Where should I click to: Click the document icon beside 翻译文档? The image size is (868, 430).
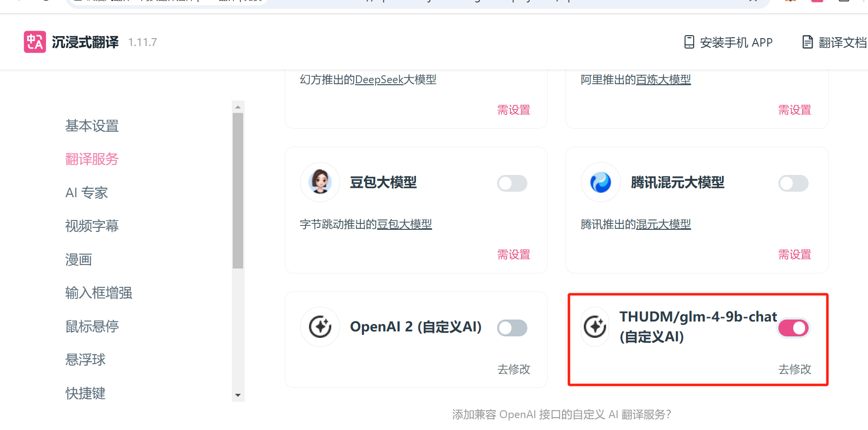click(x=807, y=42)
